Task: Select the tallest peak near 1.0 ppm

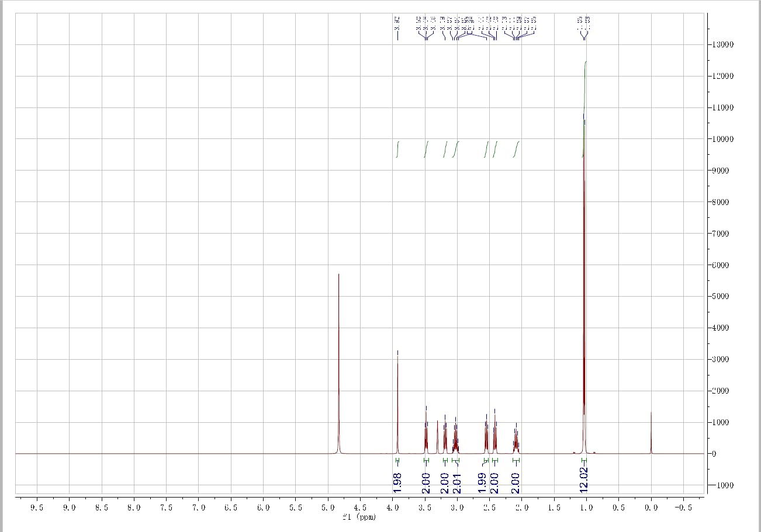Action: coord(584,286)
